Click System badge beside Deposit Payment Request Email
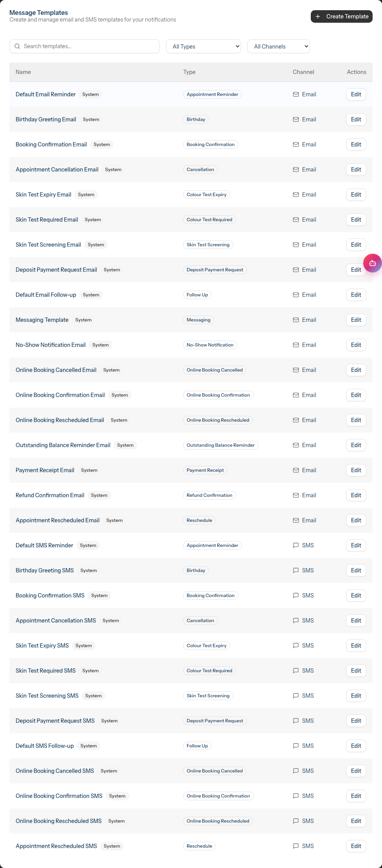The image size is (382, 868). tap(112, 270)
